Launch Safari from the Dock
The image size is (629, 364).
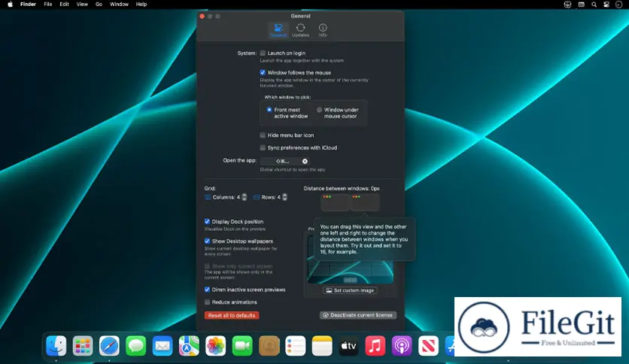pyautogui.click(x=109, y=345)
